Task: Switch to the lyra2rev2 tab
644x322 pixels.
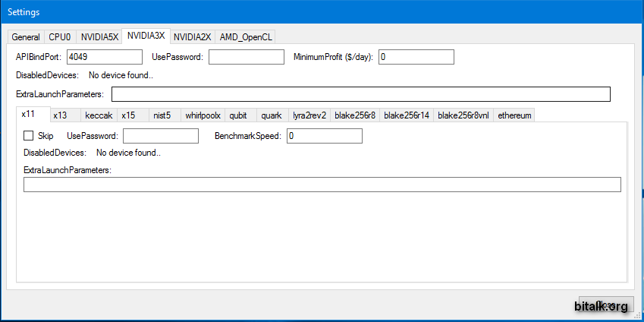Action: [309, 115]
